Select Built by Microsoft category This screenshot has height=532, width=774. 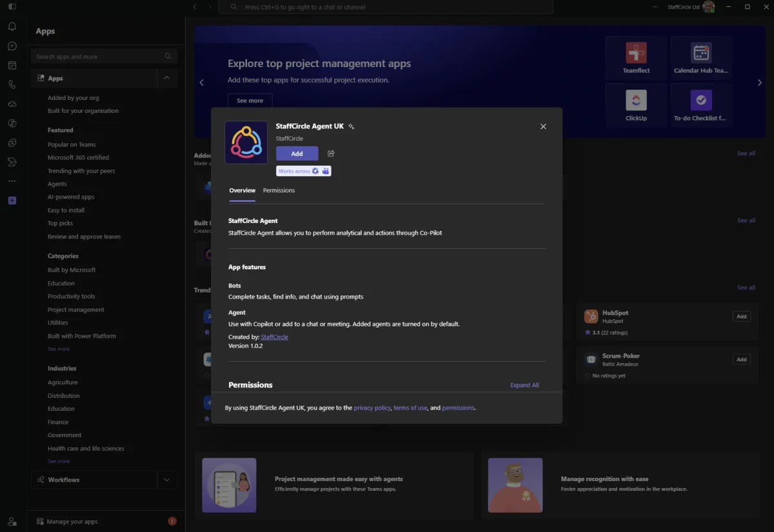pos(72,270)
